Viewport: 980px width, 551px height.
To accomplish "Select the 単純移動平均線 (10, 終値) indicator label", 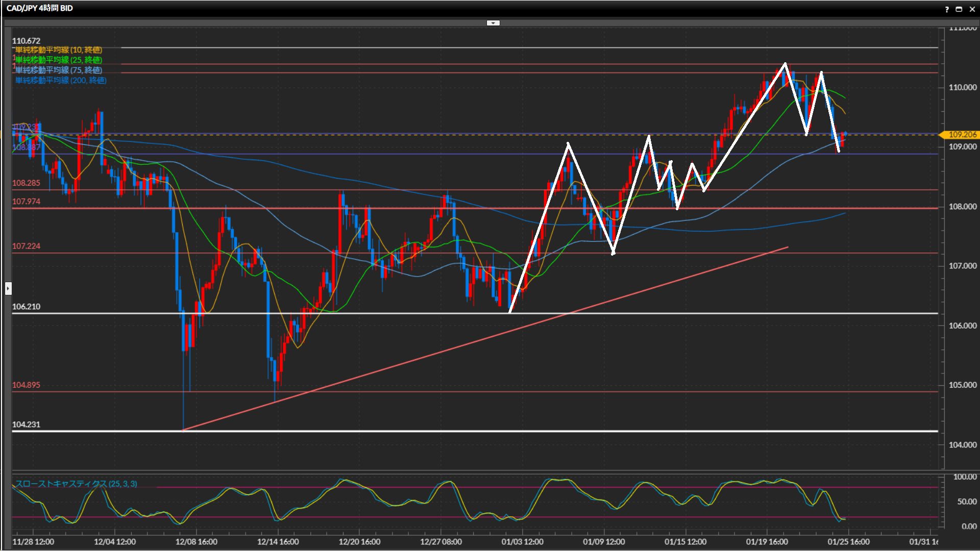I will point(59,50).
